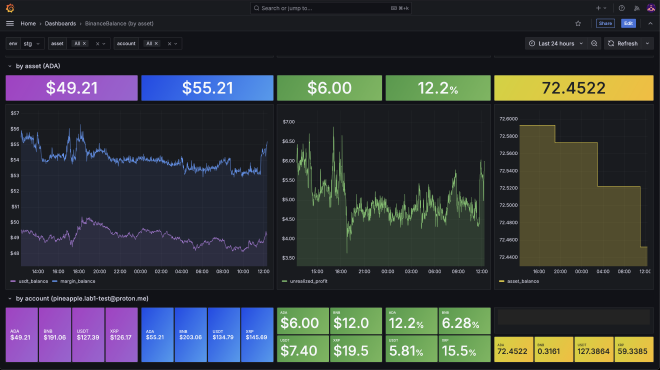Click the yellow 72.4522 stat panel
Screen dimensions: 660x370
pyautogui.click(x=574, y=88)
